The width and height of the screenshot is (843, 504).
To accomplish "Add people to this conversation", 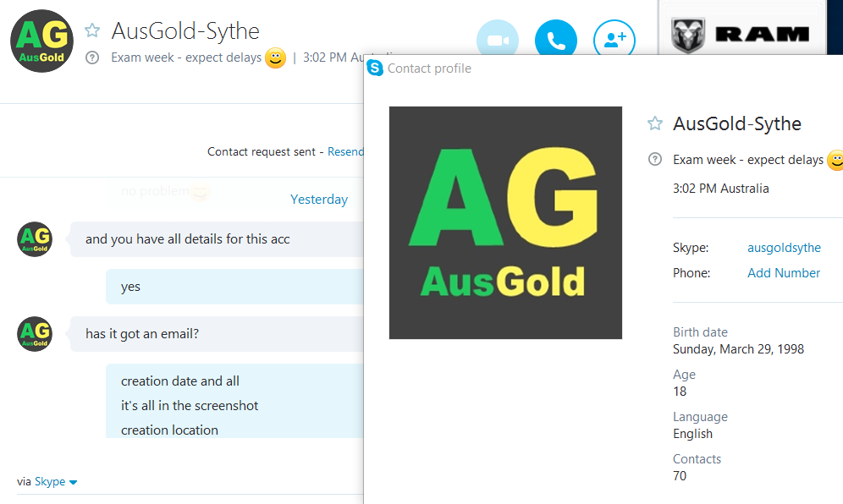I will coord(614,39).
